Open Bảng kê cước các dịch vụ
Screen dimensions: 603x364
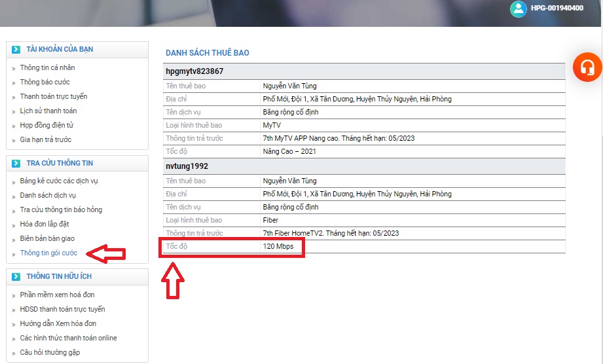(59, 181)
